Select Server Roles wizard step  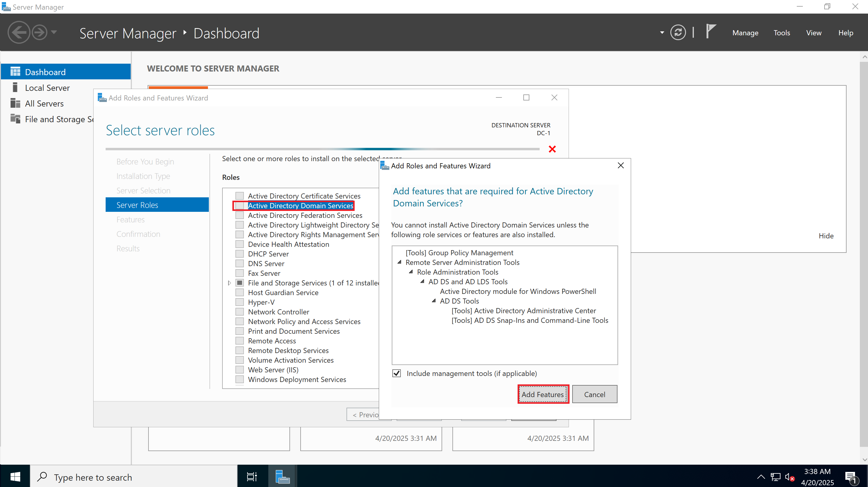(157, 205)
